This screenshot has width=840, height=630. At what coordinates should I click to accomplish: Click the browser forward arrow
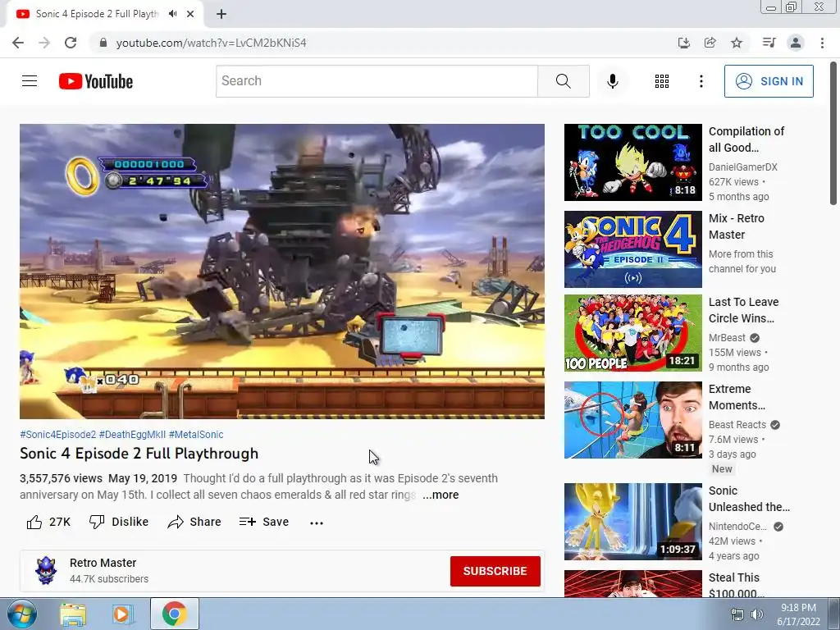click(x=44, y=43)
